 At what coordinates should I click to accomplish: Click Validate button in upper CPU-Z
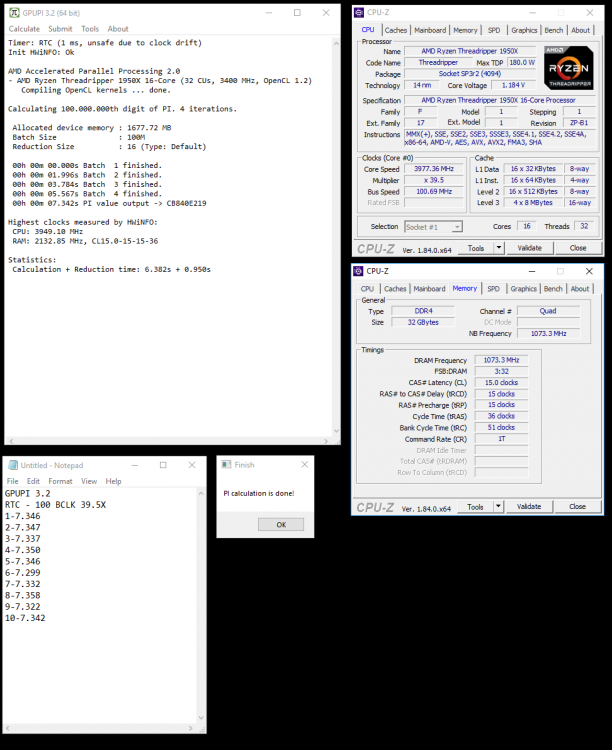(x=529, y=248)
